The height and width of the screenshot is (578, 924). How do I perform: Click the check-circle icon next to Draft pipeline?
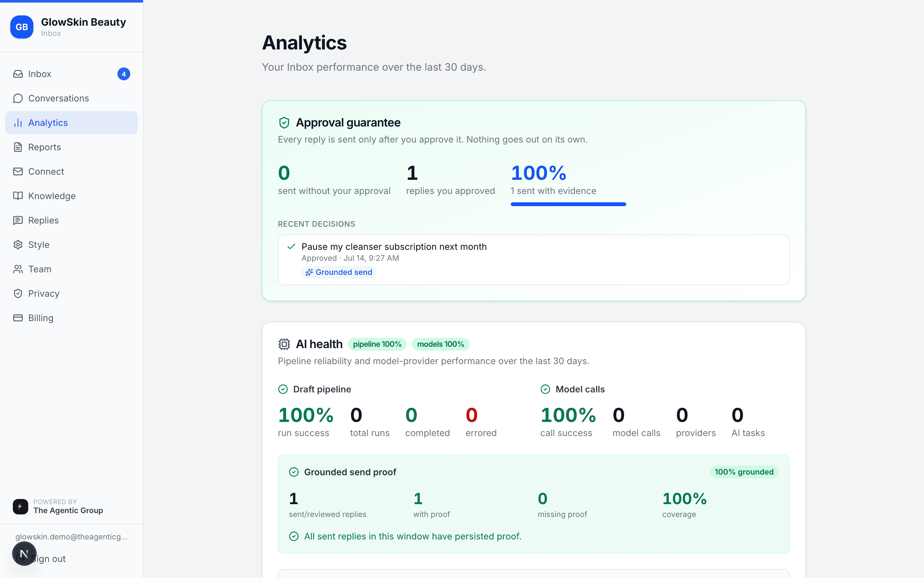(283, 389)
